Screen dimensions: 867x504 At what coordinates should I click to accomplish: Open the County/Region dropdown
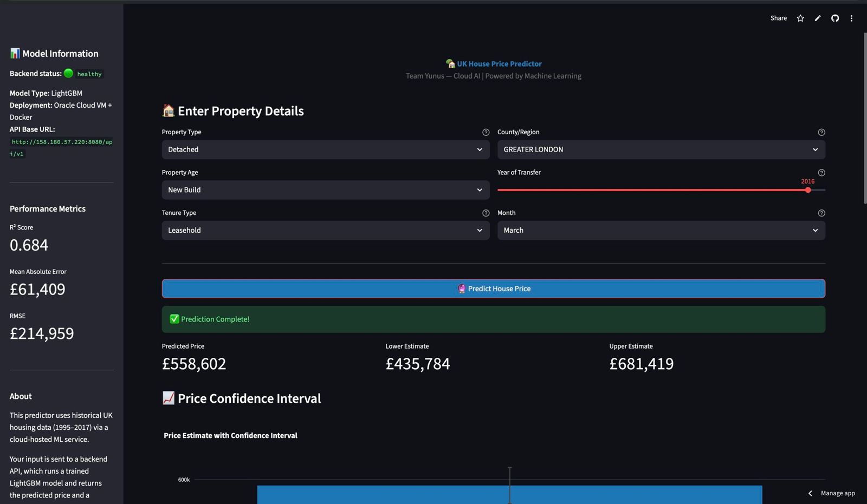661,149
